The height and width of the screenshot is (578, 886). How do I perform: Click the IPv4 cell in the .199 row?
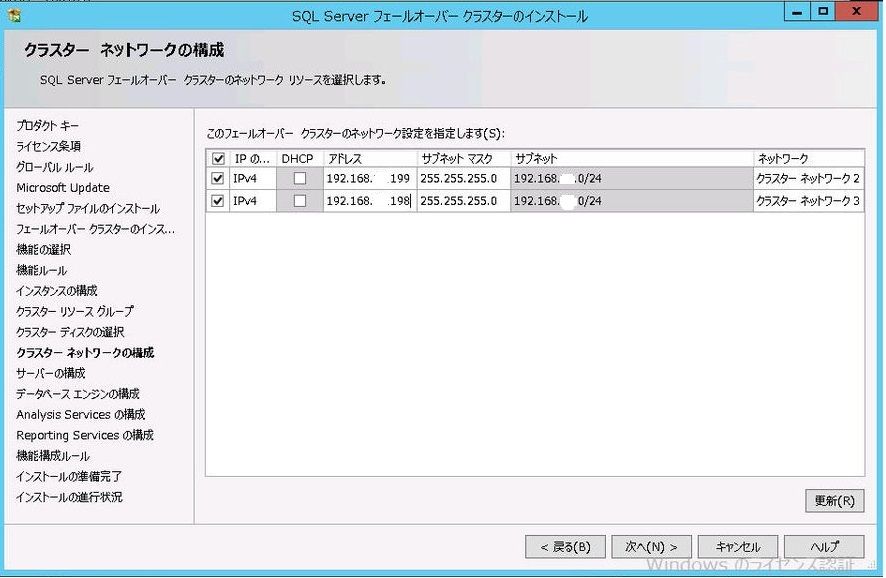[253, 179]
